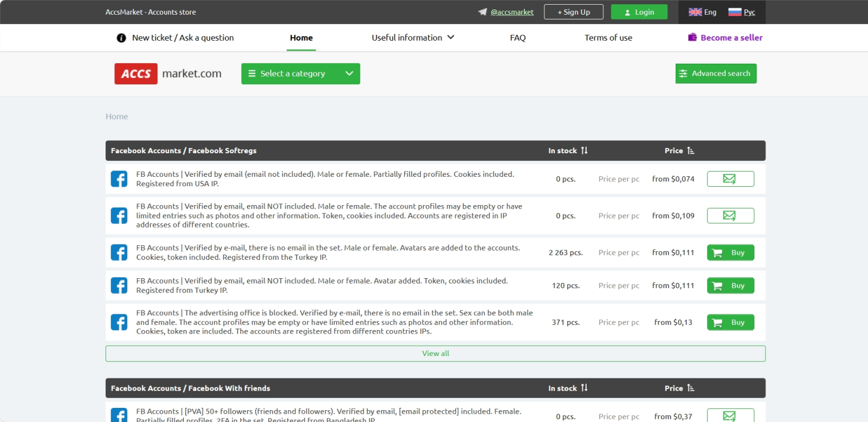Open the Select a category dropdown
This screenshot has width=868, height=422.
(300, 74)
